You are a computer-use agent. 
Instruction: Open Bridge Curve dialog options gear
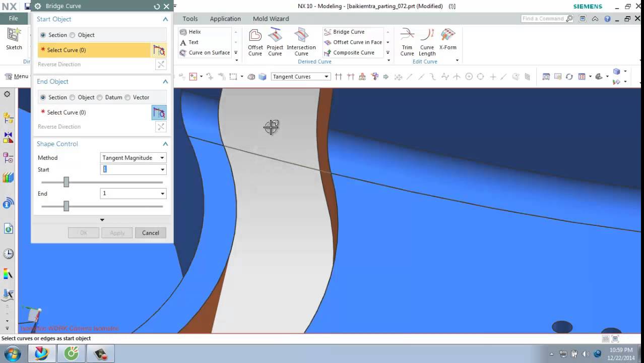point(38,7)
